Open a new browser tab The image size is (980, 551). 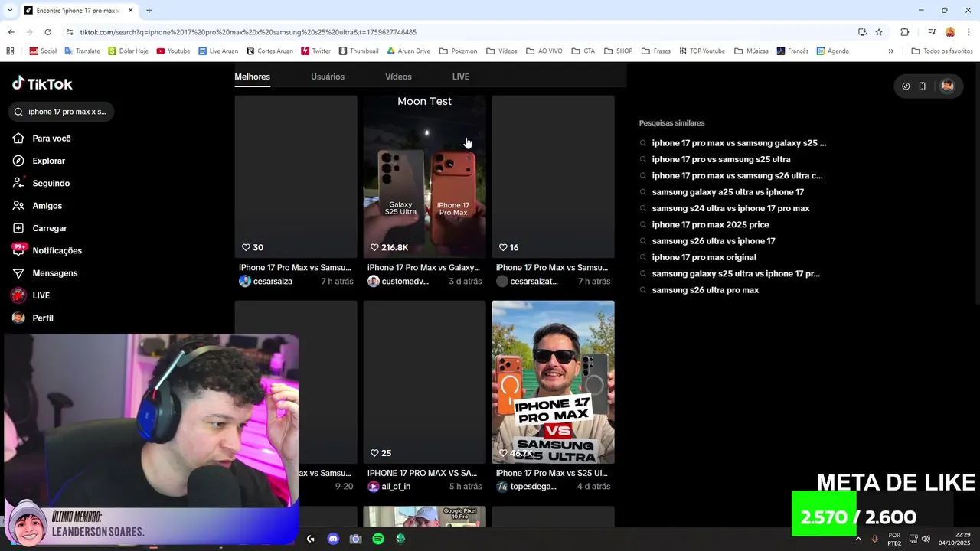[x=149, y=11]
